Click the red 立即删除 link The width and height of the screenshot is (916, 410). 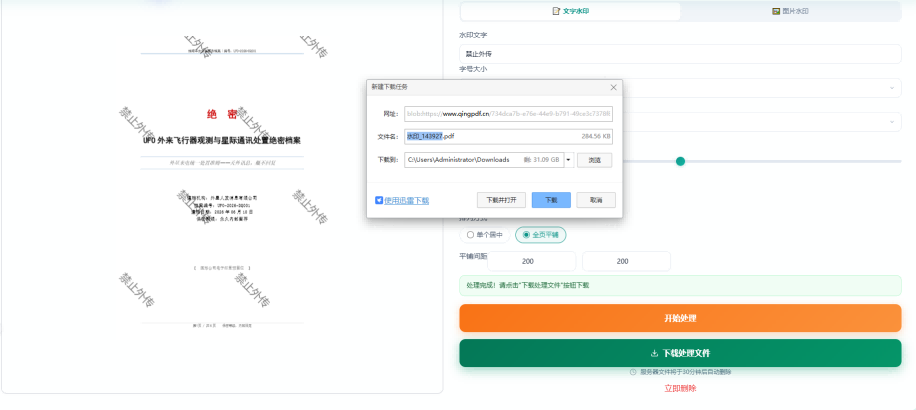(x=680, y=388)
